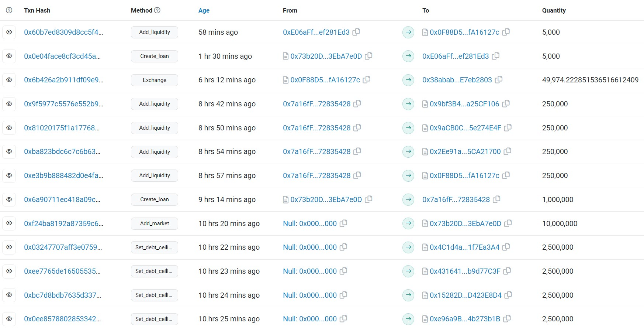The width and height of the screenshot is (644, 328).
Task: Copy To address 0x4C1d4a...1f7Ea3A4
Action: (x=506, y=247)
